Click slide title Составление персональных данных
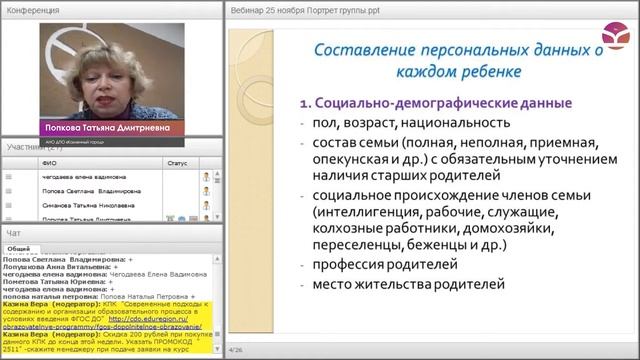The height and width of the screenshot is (360, 640). pyautogui.click(x=458, y=60)
